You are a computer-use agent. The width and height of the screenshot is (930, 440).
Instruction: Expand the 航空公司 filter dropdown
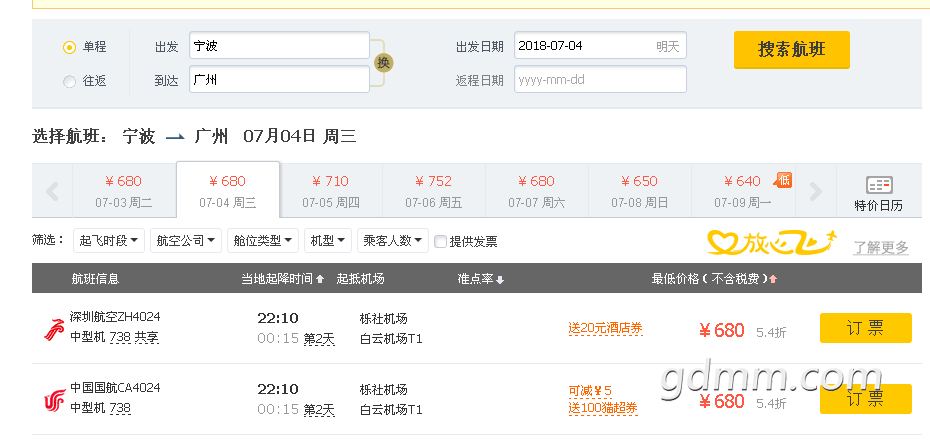pyautogui.click(x=186, y=241)
